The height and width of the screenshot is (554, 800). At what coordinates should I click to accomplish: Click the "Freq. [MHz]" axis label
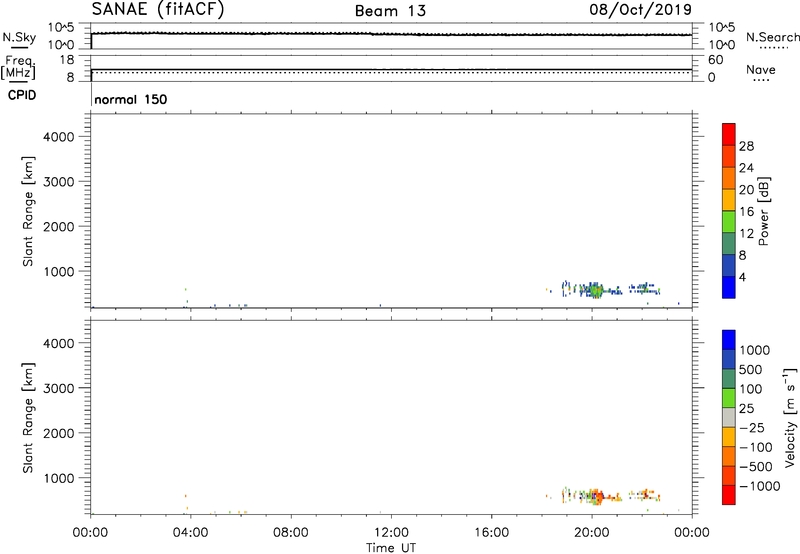point(18,67)
